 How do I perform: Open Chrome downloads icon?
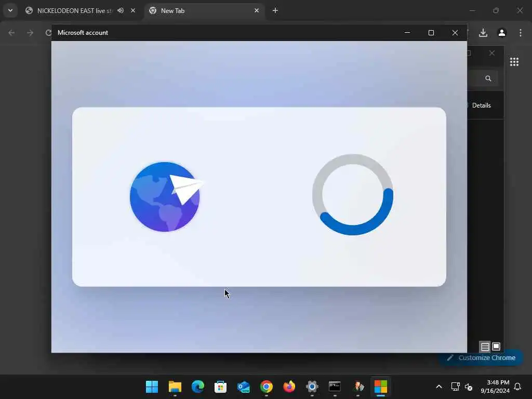[x=483, y=33]
